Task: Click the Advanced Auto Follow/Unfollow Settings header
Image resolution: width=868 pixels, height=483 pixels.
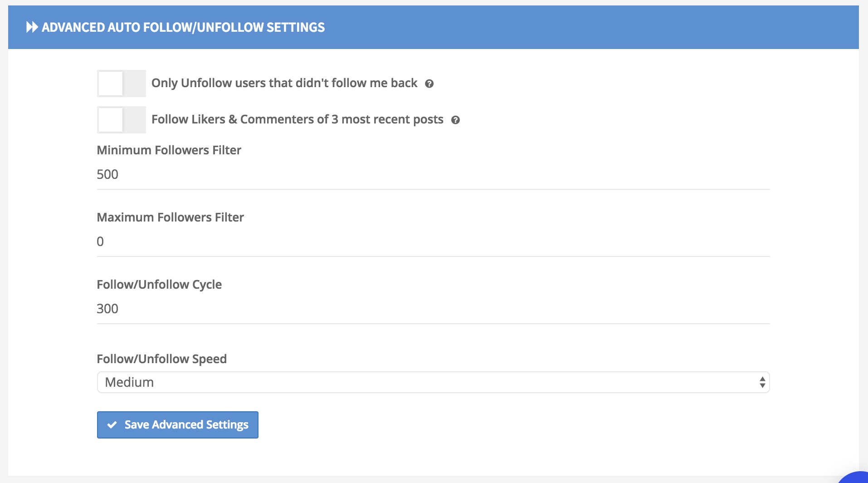Action: 434,27
